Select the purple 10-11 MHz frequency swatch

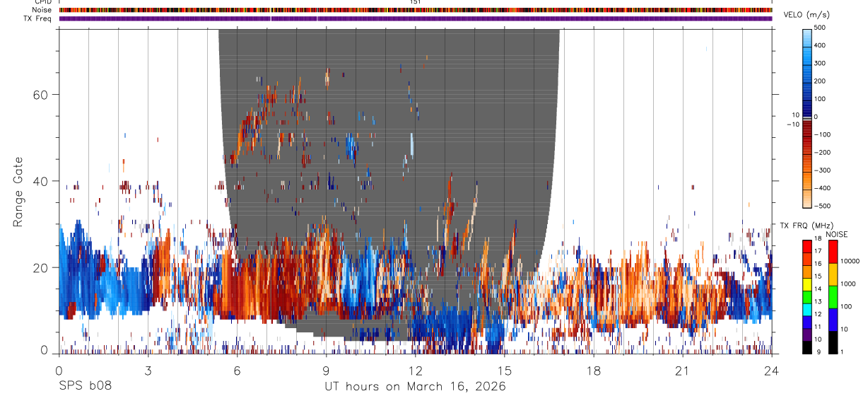[807, 335]
